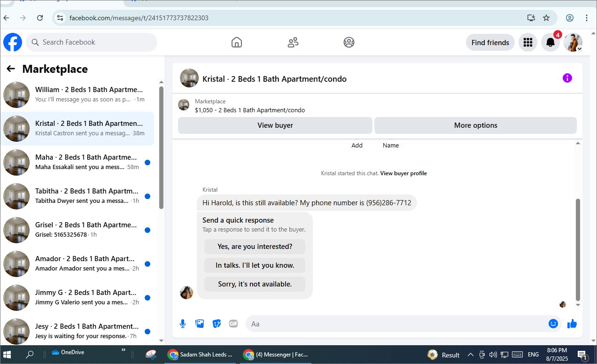
Task: Go to the Home feed icon
Action: coord(237,42)
